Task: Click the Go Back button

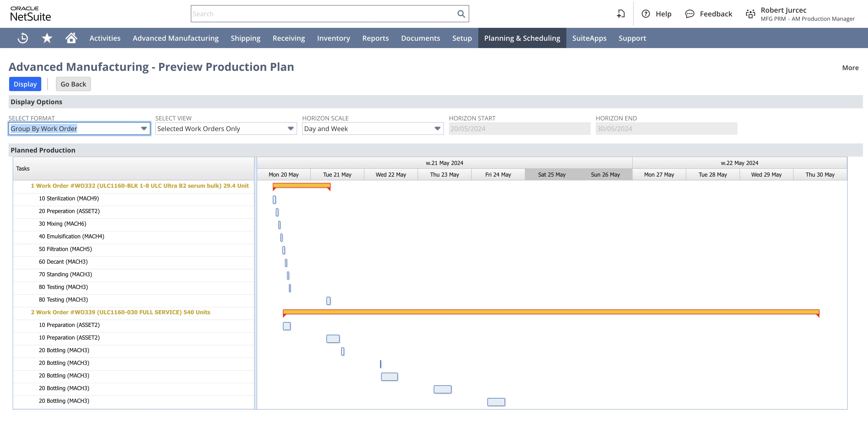Action: pos(73,84)
